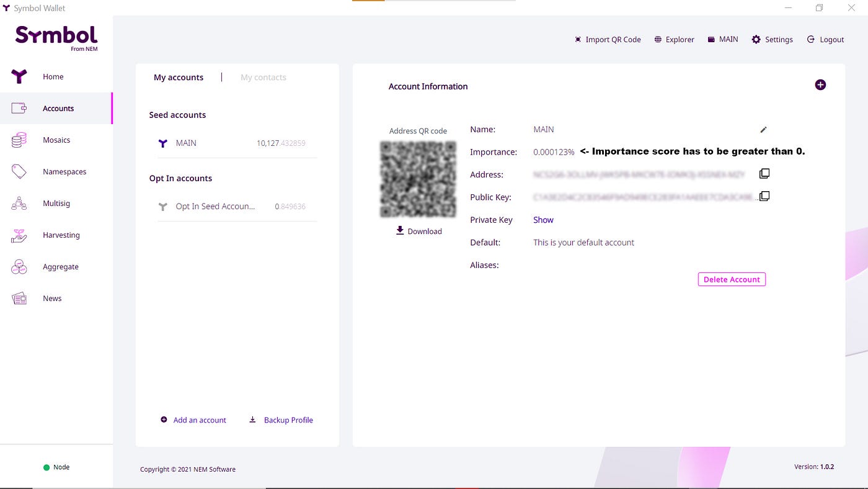Click Backup Profile link
The height and width of the screenshot is (489, 868).
point(288,420)
